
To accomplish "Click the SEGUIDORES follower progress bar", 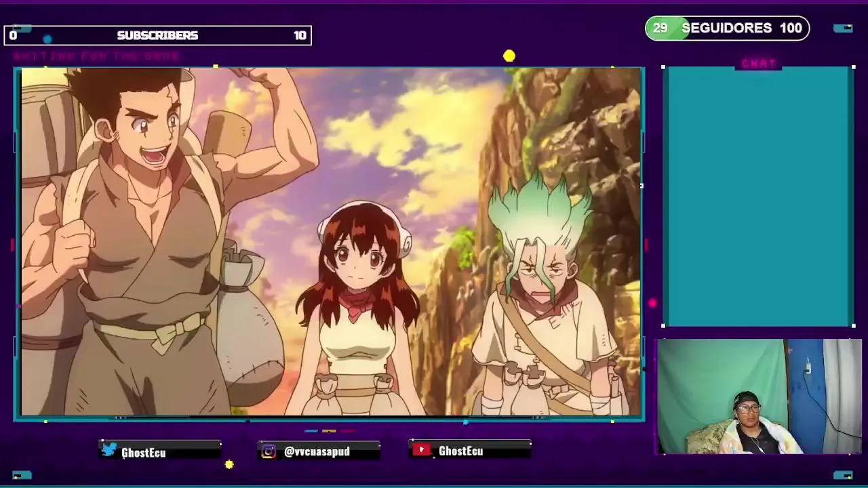I will tap(727, 28).
